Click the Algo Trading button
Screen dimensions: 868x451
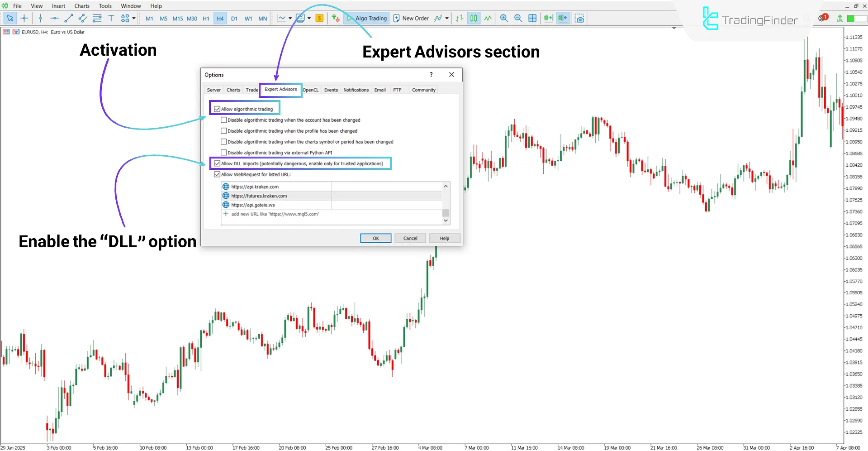(367, 18)
